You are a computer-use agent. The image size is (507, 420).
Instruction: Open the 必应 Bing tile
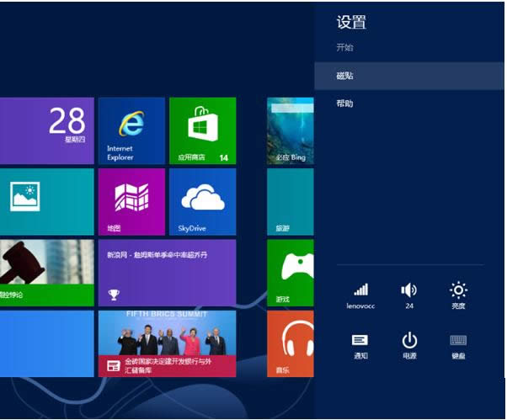[291, 130]
